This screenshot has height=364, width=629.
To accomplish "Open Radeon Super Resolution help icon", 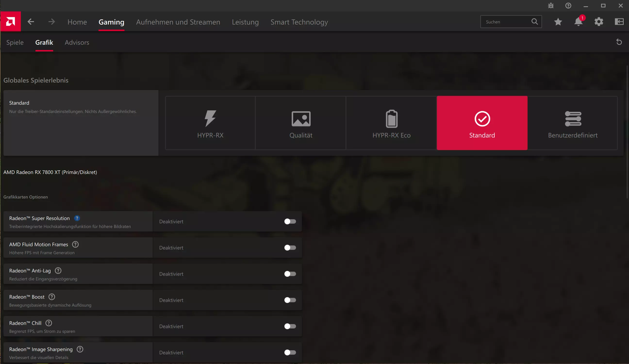I will click(77, 218).
